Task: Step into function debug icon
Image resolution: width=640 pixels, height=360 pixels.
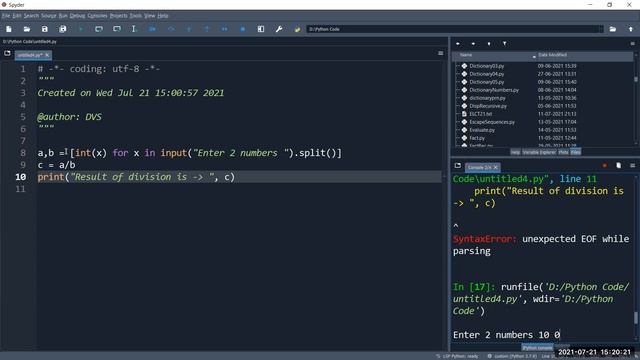Action: pos(189,29)
